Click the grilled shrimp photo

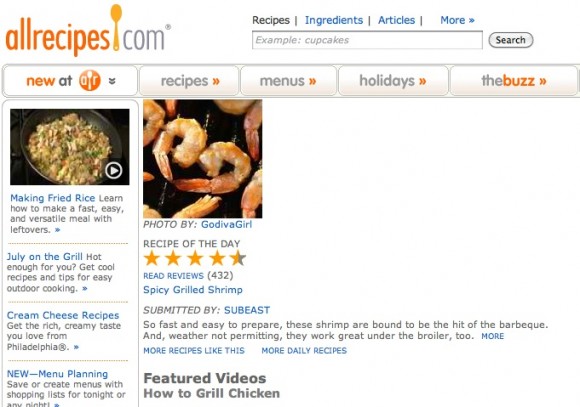coord(203,159)
